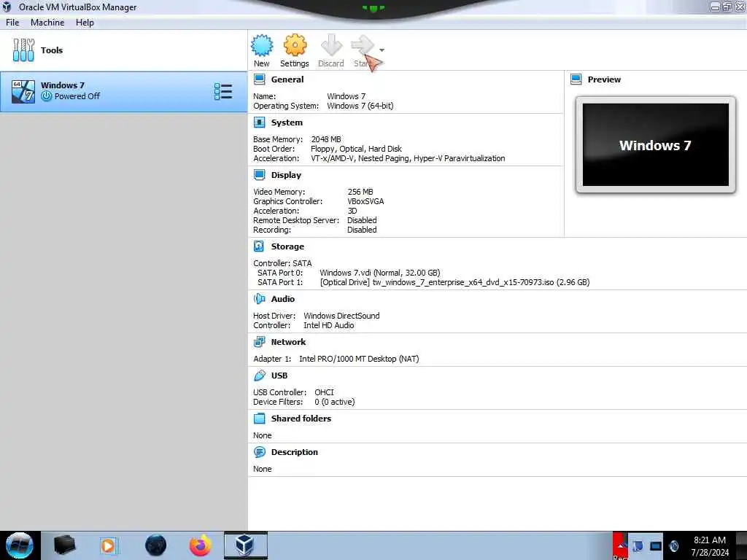Click the USB section icon
Screen dimensions: 747x560
click(x=259, y=376)
